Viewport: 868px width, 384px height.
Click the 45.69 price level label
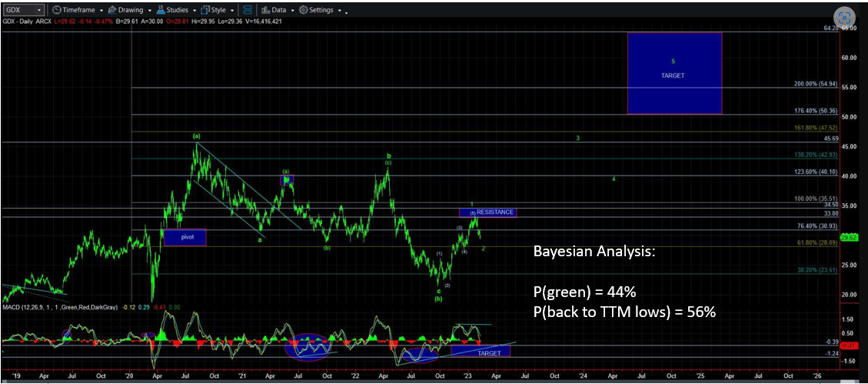(831, 138)
